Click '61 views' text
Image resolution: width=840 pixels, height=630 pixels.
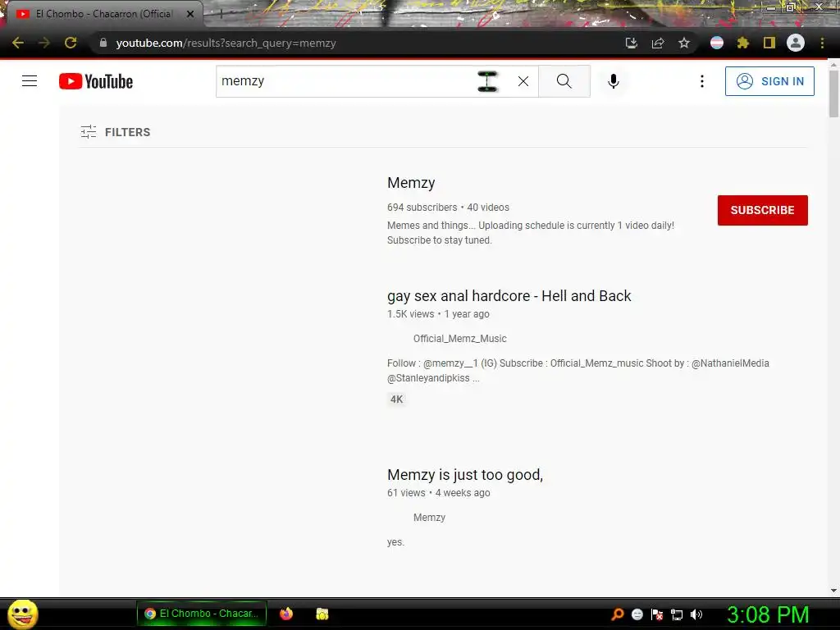click(406, 493)
